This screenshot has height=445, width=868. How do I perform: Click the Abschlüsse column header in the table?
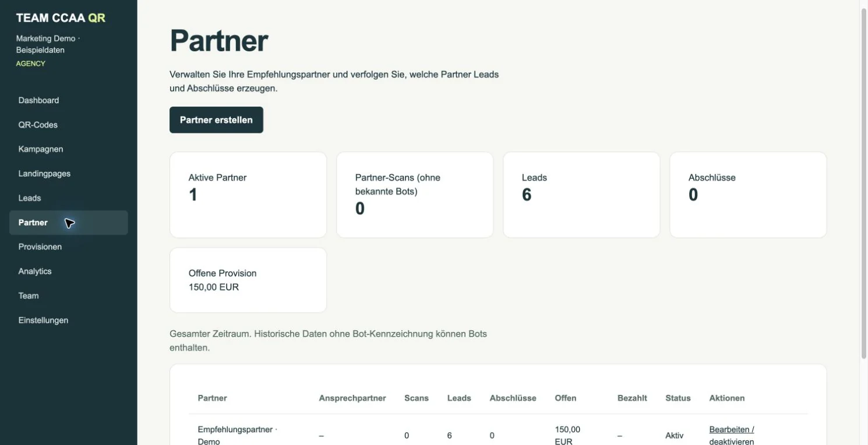[513, 398]
